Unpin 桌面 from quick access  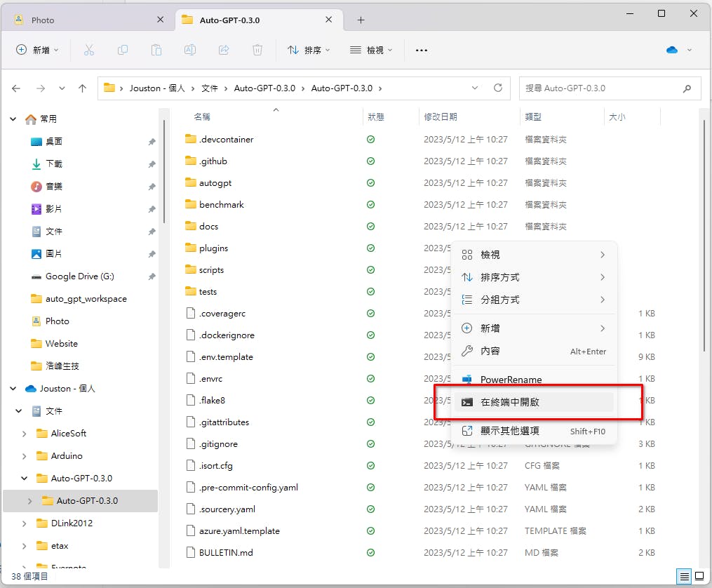pos(152,142)
